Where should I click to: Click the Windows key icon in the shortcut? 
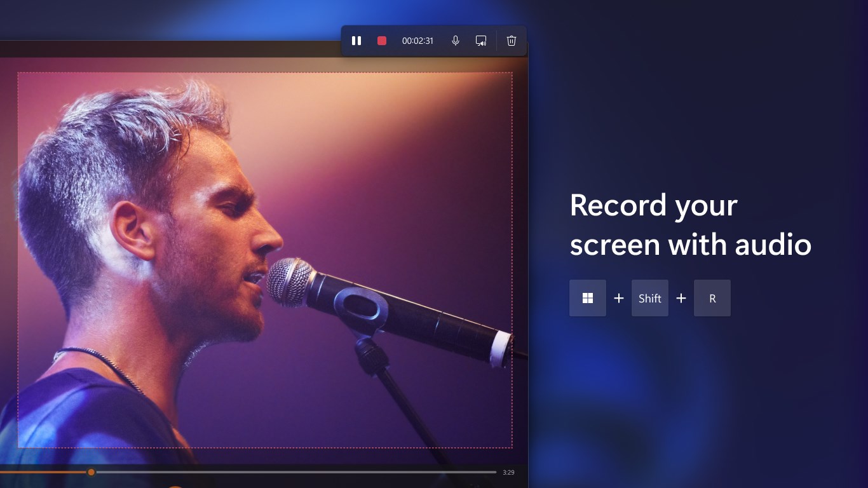[587, 298]
